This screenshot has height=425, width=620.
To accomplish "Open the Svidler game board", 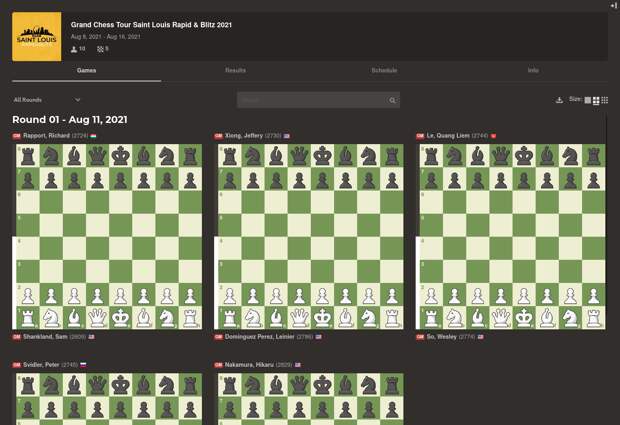I will tap(109, 399).
